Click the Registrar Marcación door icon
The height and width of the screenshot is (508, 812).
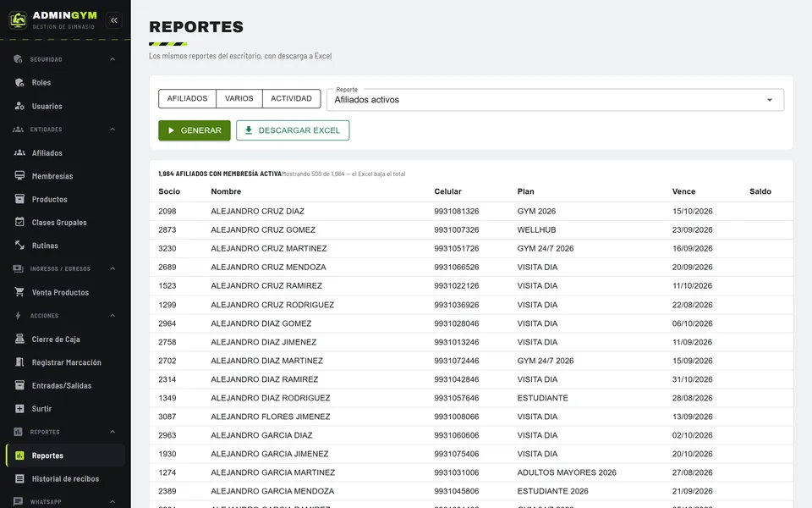(x=19, y=362)
